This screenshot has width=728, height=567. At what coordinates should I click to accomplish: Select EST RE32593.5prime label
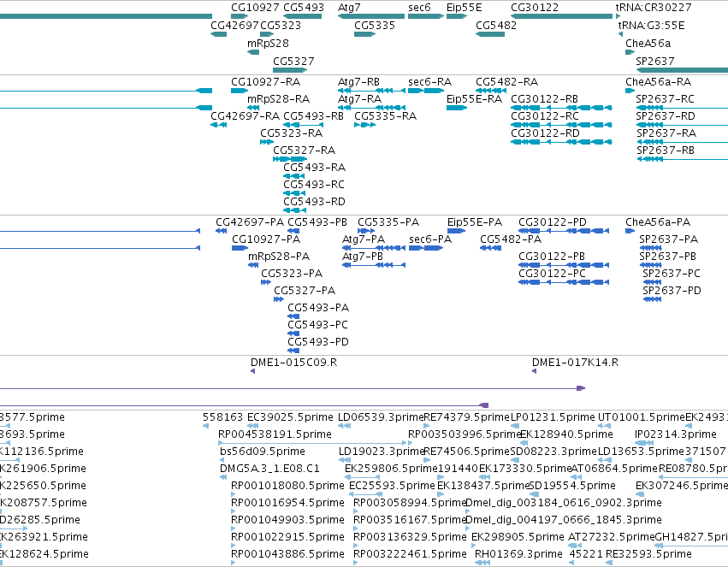648,554
